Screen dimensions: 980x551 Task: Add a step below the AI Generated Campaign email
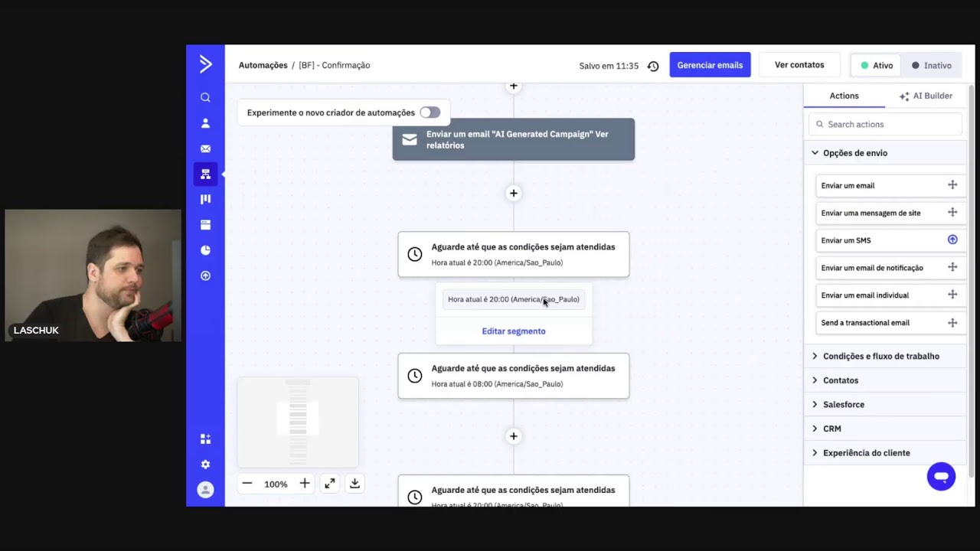[x=514, y=194]
